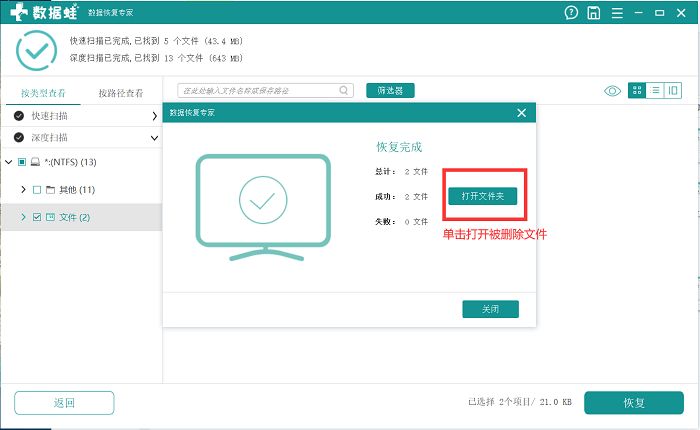
Task: Toggle the eye preview icon
Action: click(612, 91)
